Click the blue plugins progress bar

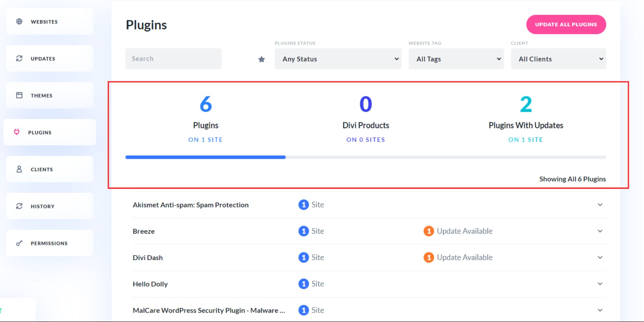tap(205, 157)
